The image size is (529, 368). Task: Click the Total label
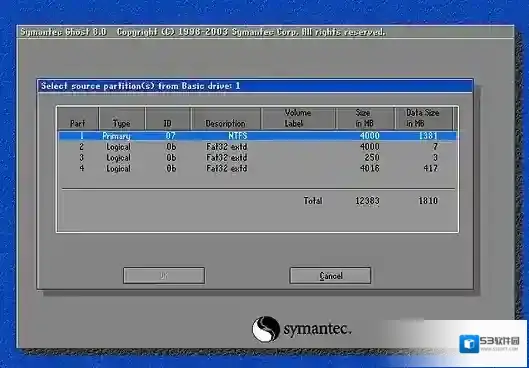(x=313, y=201)
